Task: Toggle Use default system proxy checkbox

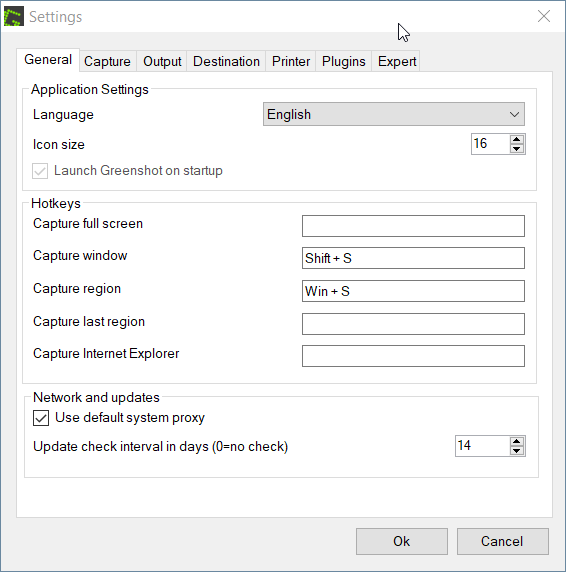Action: tap(41, 418)
